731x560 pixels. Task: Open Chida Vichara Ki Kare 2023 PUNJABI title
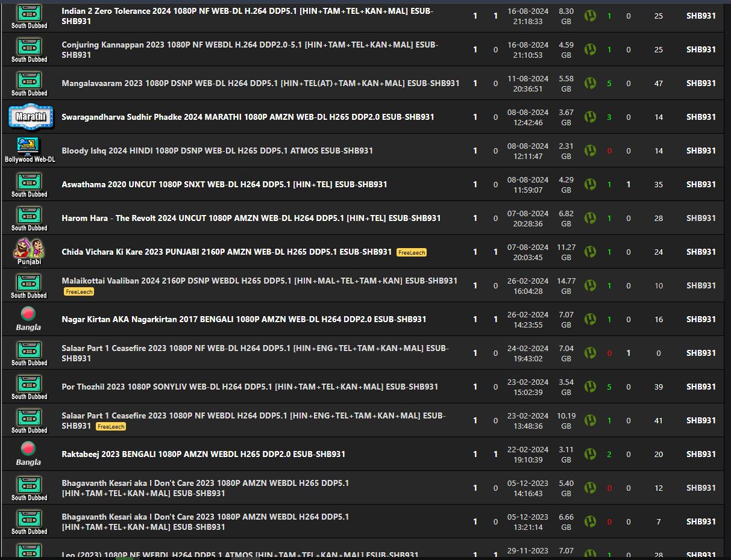point(227,252)
